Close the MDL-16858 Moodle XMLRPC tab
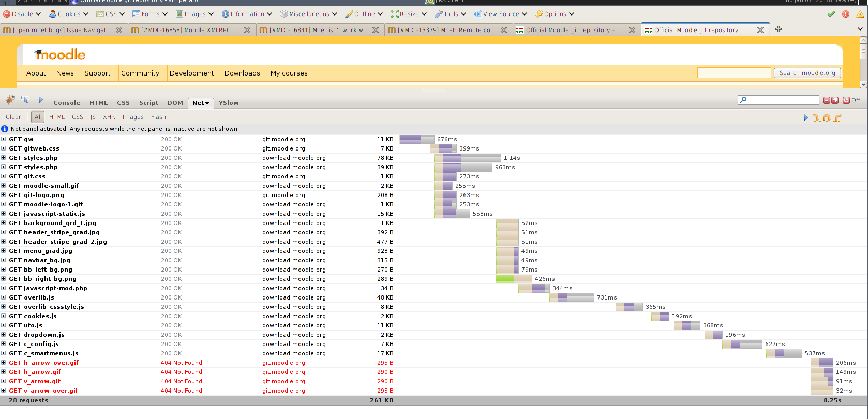 (247, 30)
